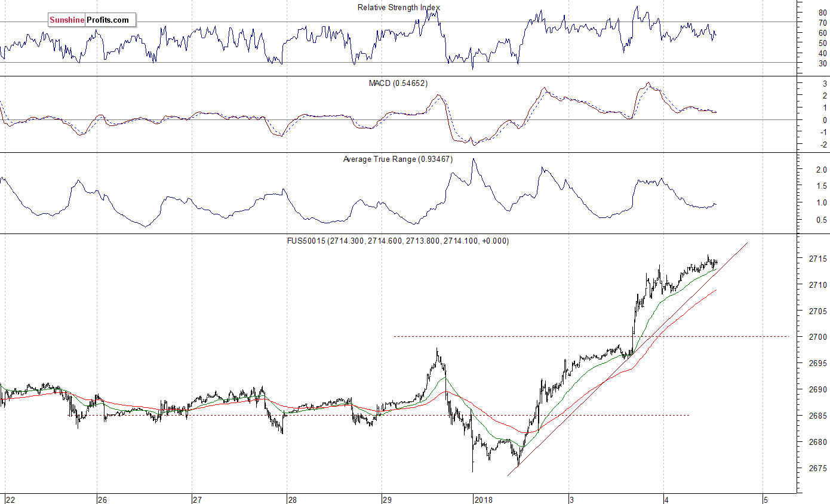This screenshot has height=504, width=830.
Task: Click the 0.5 label on ATR axis
Action: click(822, 220)
